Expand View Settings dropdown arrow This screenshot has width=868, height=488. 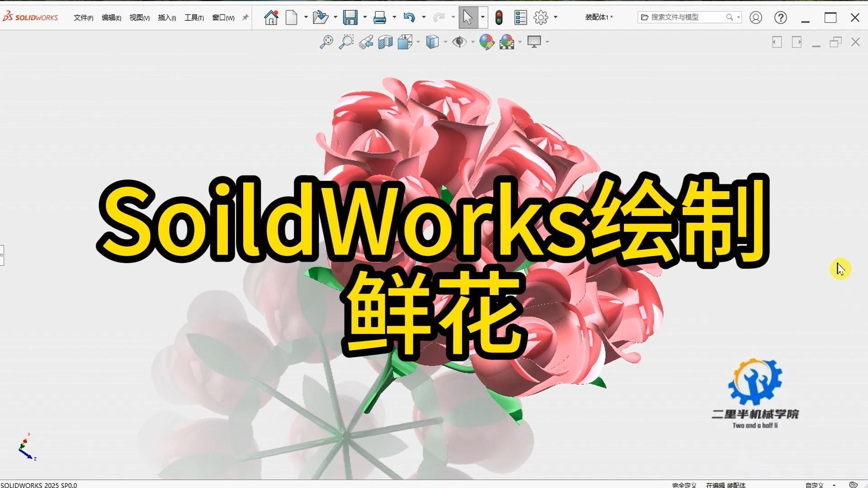point(547,42)
